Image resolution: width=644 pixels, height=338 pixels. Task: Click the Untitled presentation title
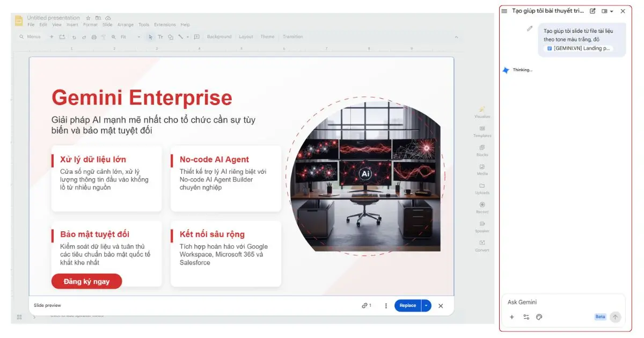tap(54, 18)
